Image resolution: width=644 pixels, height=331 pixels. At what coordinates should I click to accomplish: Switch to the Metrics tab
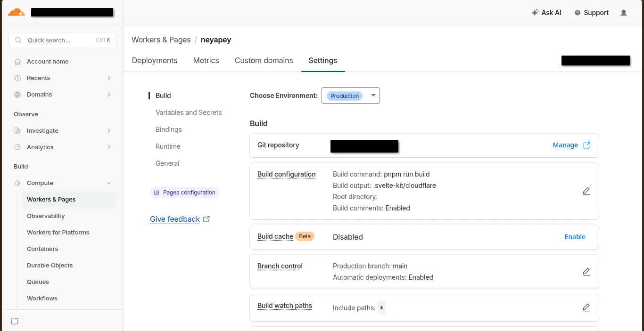point(206,60)
